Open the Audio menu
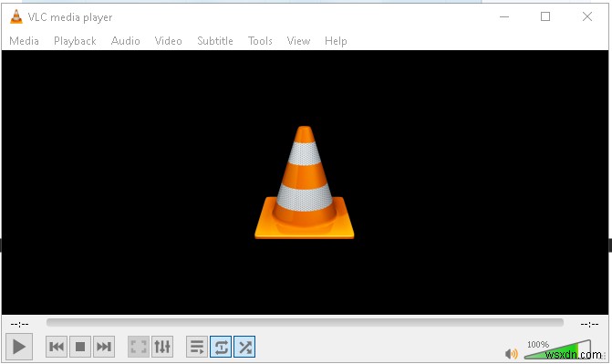This screenshot has width=612, height=364. pyautogui.click(x=125, y=41)
